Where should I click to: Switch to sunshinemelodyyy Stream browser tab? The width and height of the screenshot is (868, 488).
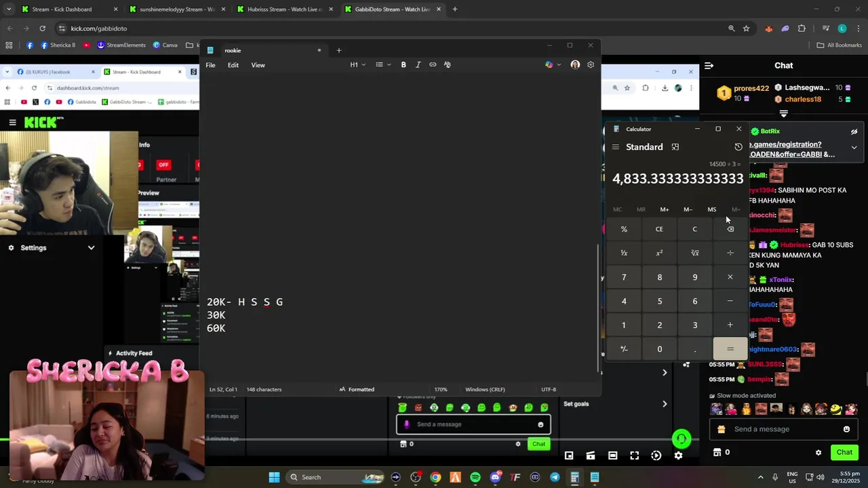pyautogui.click(x=176, y=9)
